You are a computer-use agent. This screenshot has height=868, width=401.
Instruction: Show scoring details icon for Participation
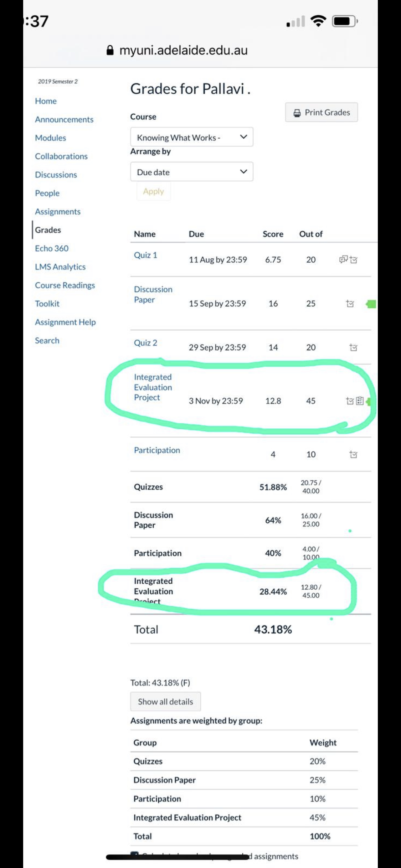click(353, 454)
